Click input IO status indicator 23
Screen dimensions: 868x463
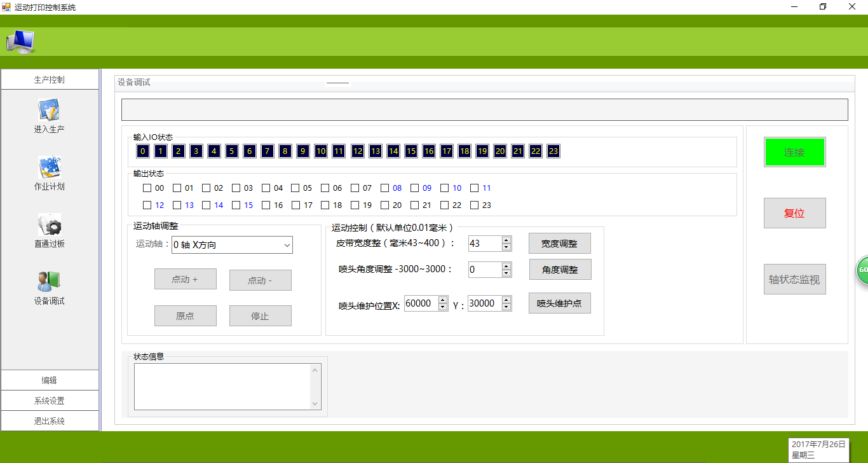coord(553,151)
